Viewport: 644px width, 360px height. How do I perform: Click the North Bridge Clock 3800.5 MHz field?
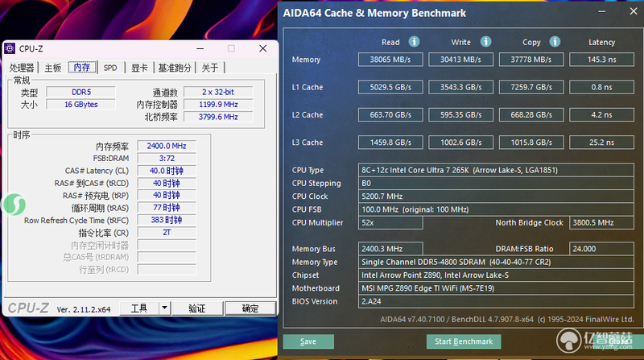[601, 223]
